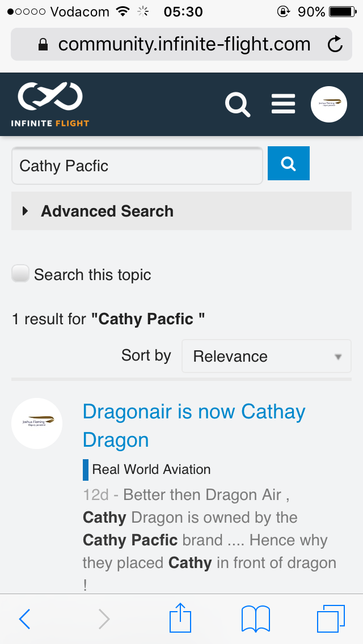Viewport: 363px width, 644px height.
Task: Show Safari open tabs
Action: click(331, 619)
